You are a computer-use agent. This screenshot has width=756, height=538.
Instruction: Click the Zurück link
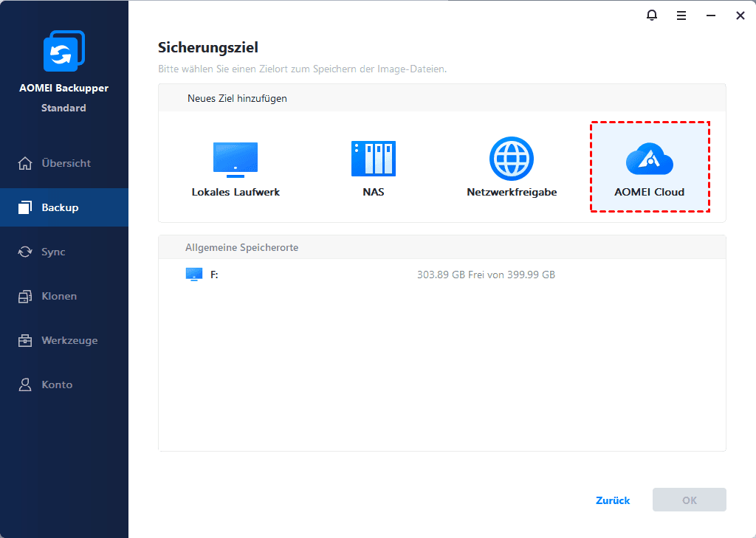613,500
